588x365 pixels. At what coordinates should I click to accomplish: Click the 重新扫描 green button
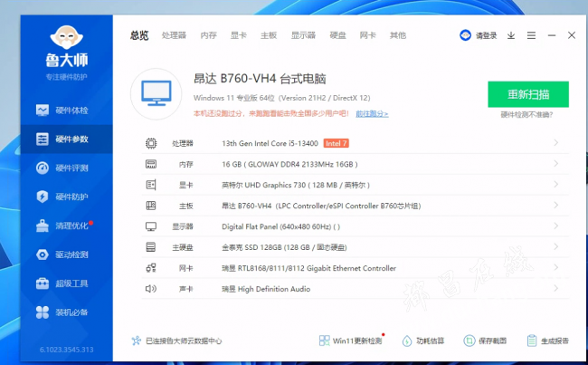528,94
